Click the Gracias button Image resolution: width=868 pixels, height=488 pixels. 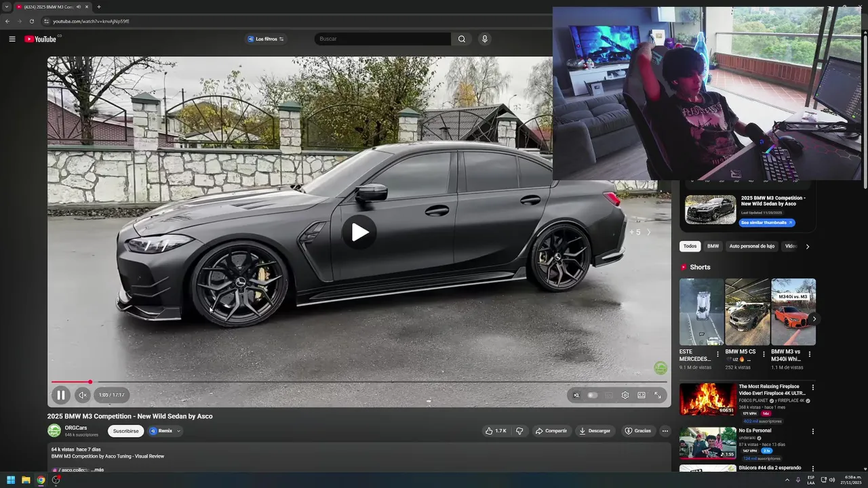(x=637, y=431)
